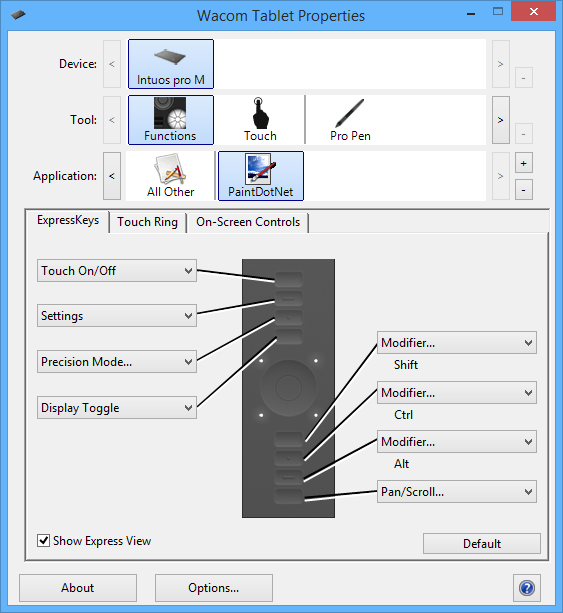Click the Tool list left scroll arrow
The image size is (563, 613).
[x=112, y=120]
